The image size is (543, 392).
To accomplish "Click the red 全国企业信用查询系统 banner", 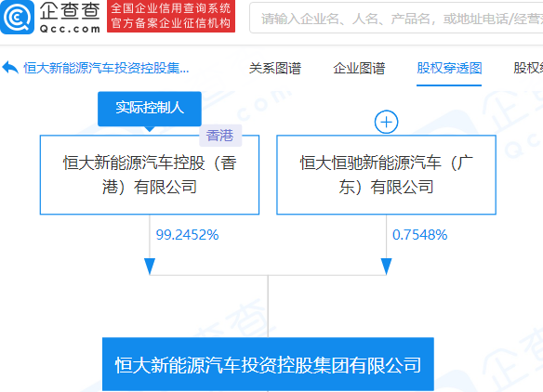I will (x=171, y=17).
